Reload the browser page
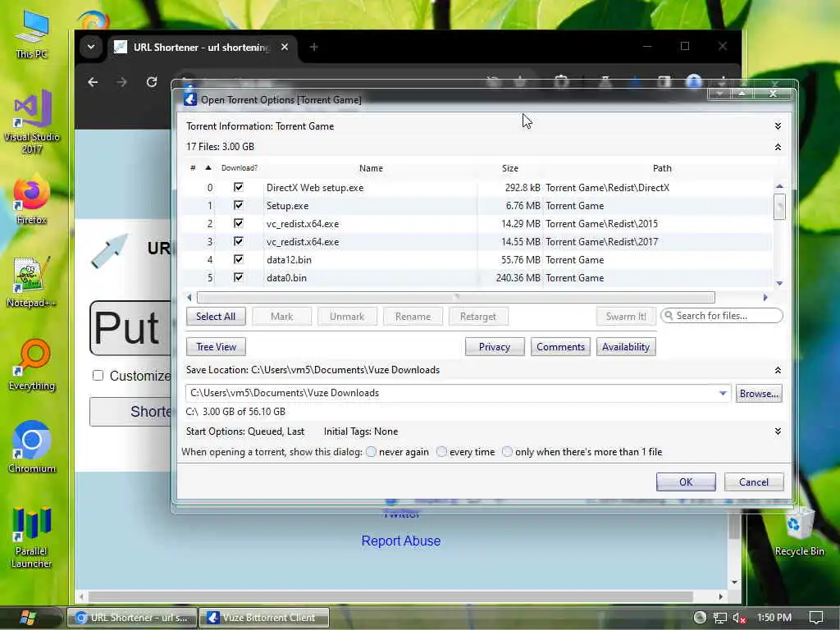Viewport: 840px width, 630px height. click(152, 82)
